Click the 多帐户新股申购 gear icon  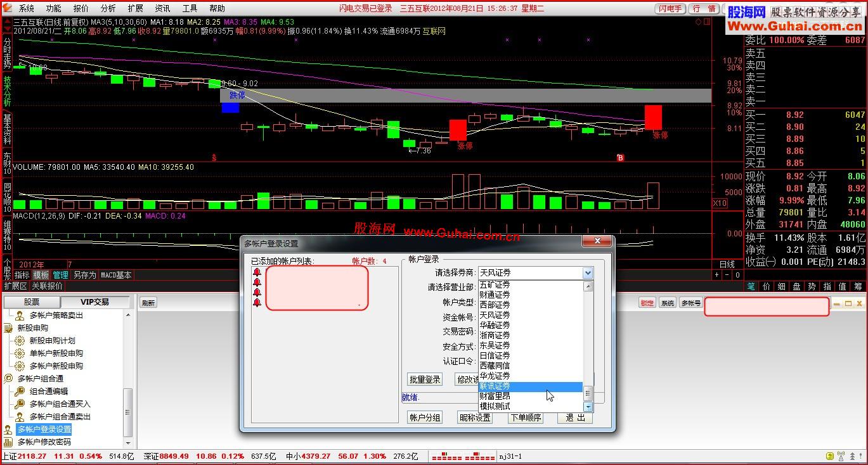pyautogui.click(x=20, y=366)
